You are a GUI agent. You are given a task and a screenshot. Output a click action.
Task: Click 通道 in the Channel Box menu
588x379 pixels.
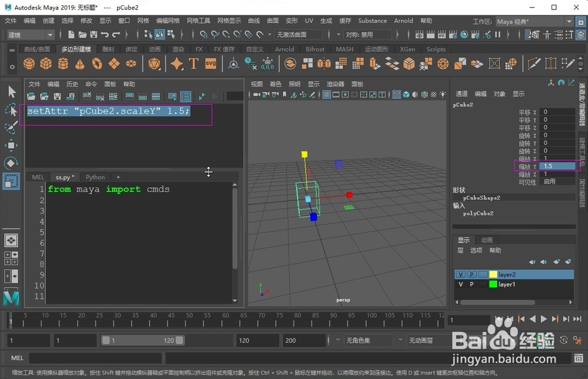pyautogui.click(x=462, y=93)
